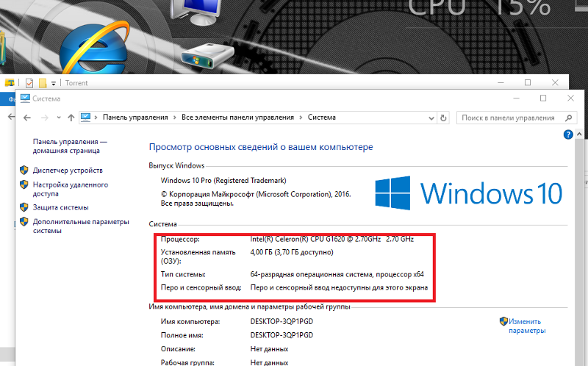Image resolution: width=588 pixels, height=366 pixels.
Task: Close the Система window
Action: (x=571, y=98)
